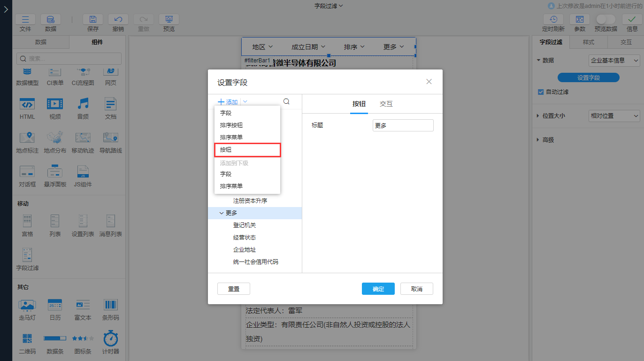Collapse the 更多 tree node in the dialog
Viewport: 644px width, 361px height.
221,213
